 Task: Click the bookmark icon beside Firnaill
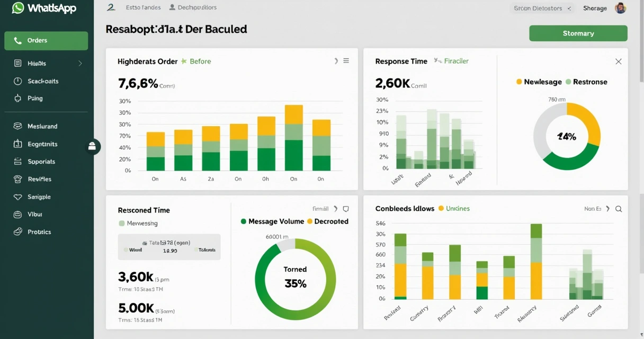[x=346, y=209]
